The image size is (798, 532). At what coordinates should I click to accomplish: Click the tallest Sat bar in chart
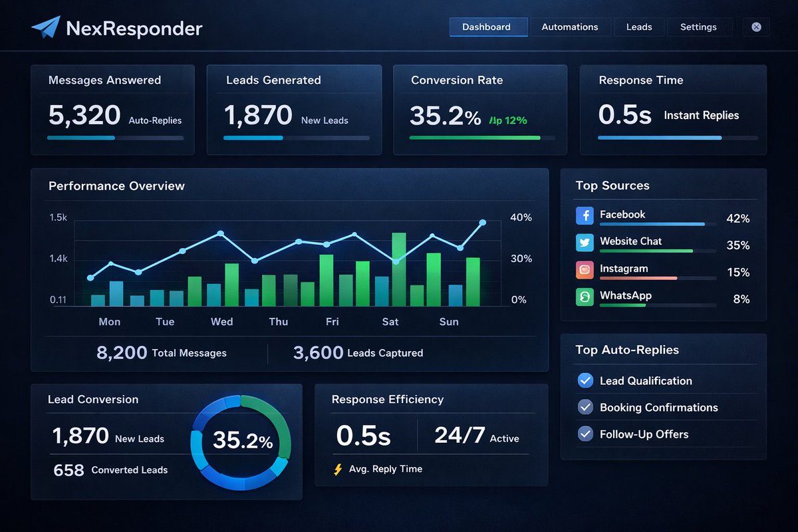(x=399, y=269)
